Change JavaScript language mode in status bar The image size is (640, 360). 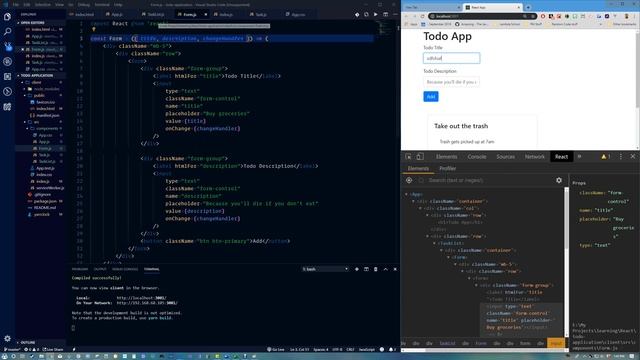[367, 349]
